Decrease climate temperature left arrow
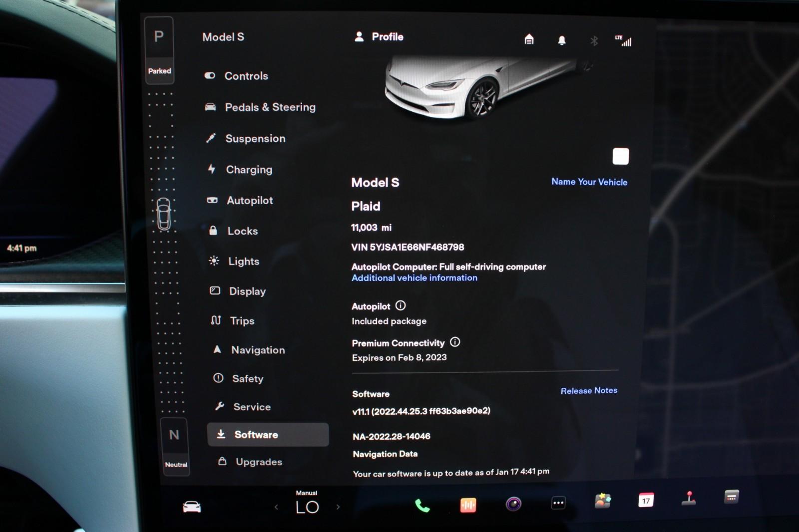This screenshot has height=532, width=799. coord(276,507)
